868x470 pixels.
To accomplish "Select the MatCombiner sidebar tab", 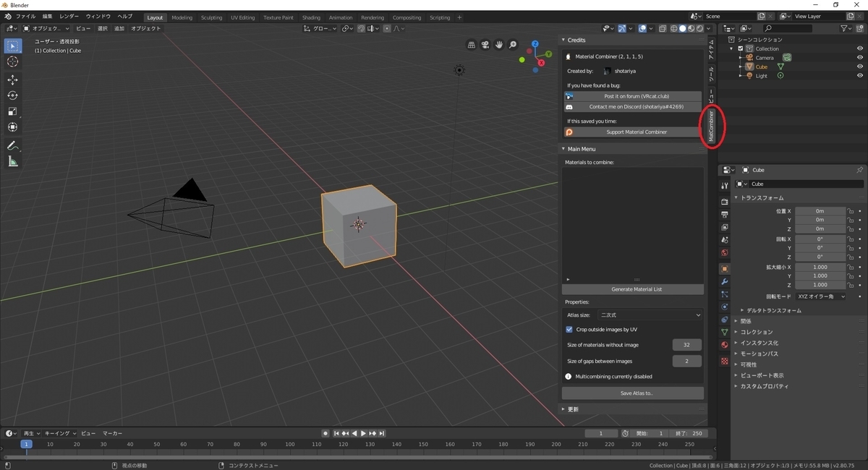I will click(711, 126).
